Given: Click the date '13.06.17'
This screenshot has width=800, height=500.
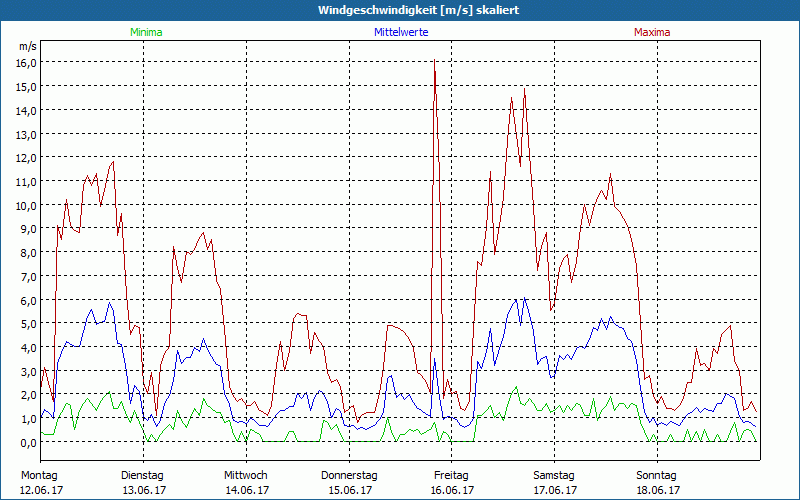Looking at the screenshot, I should 144,490.
